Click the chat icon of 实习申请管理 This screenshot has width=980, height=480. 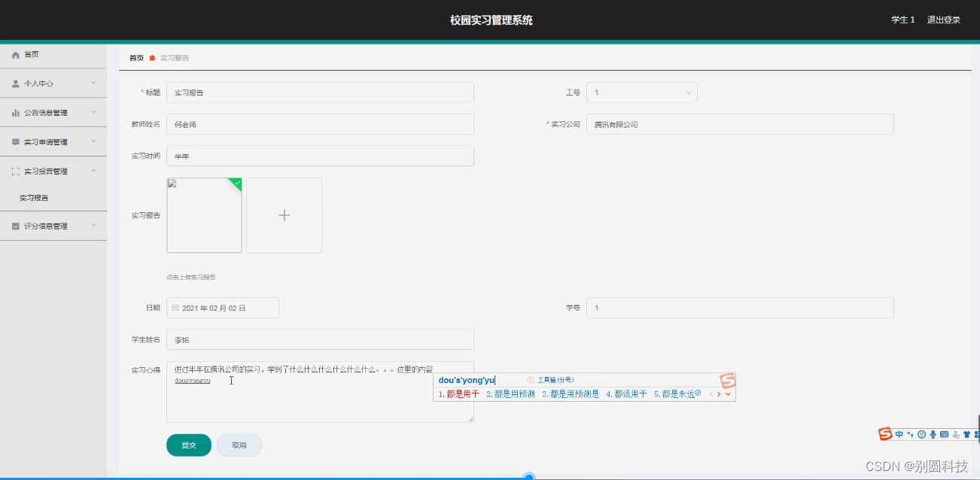pos(14,141)
